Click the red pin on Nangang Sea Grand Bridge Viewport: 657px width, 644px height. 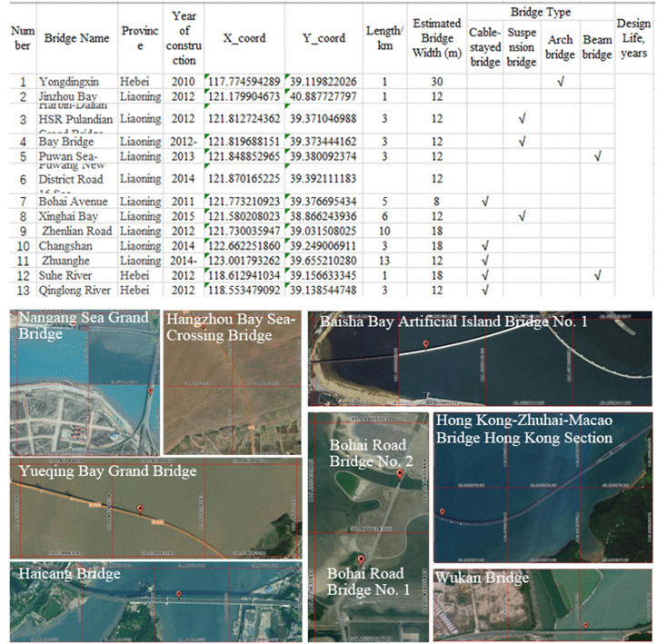(x=150, y=391)
